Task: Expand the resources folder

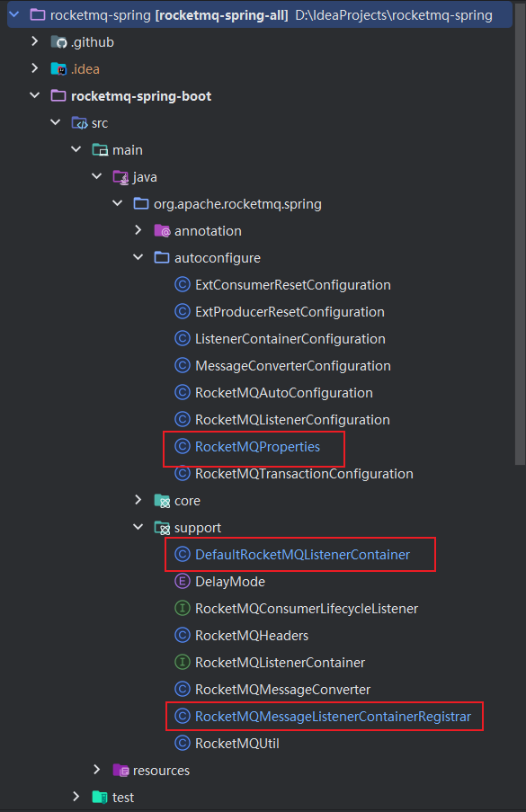Action: 96,770
